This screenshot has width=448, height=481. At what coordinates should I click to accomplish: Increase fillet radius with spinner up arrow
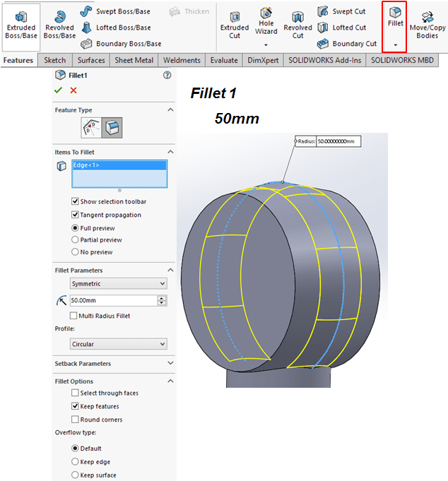(163, 297)
